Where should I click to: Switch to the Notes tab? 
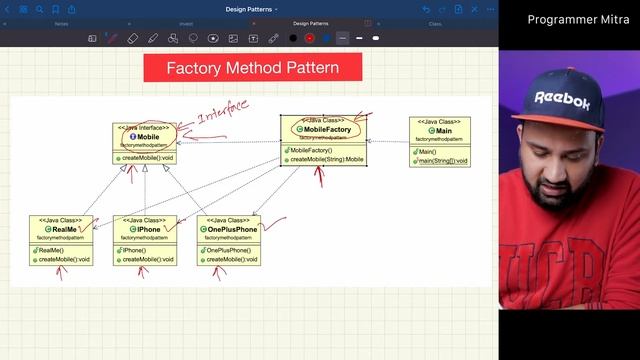click(x=61, y=24)
